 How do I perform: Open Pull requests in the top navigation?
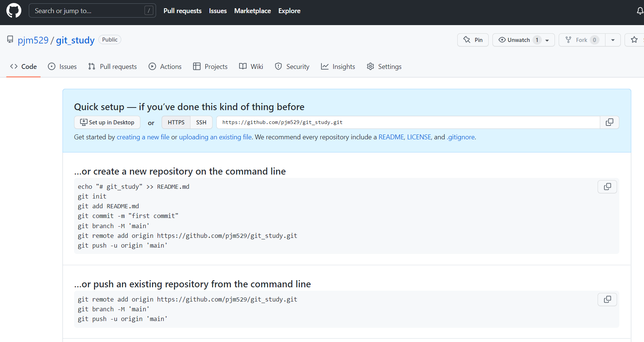click(x=183, y=11)
